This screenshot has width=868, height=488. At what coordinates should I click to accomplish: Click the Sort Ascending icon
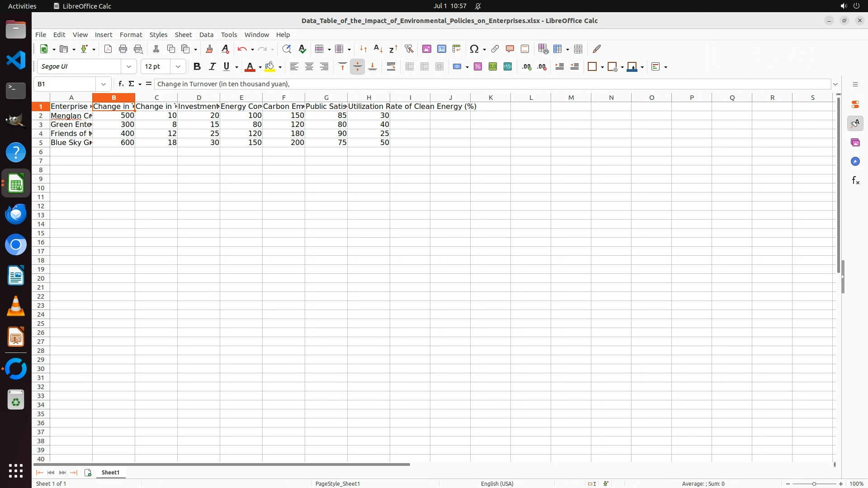click(x=378, y=49)
